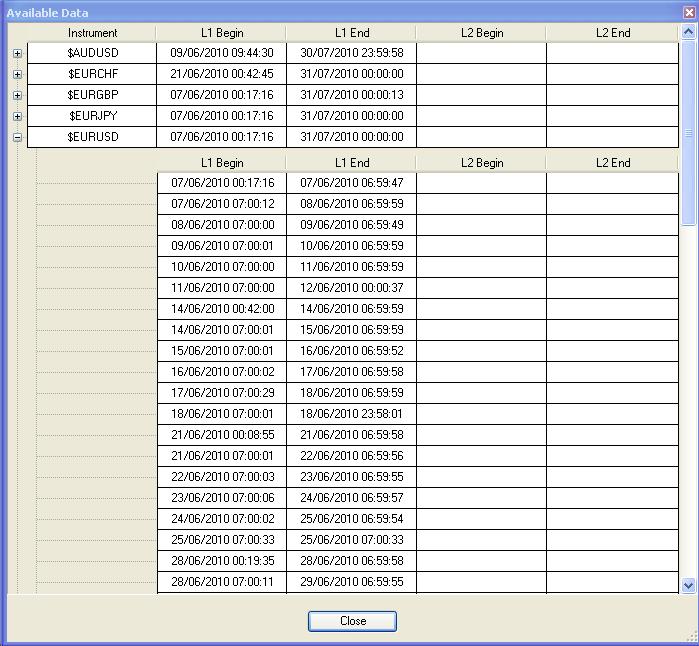Select the $EURUSD instrument cell
699x646 pixels.
[92, 137]
